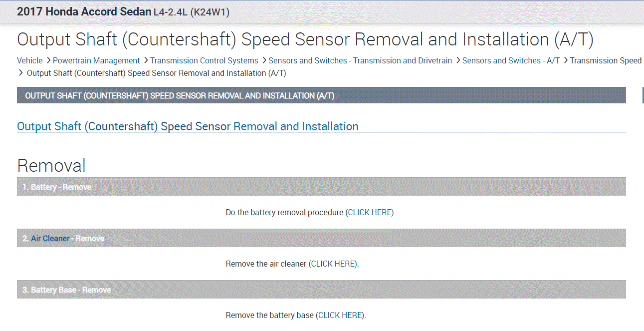Click the Transmission Speed breadcrumb at right edge
Image resolution: width=644 pixels, height=331 pixels.
pos(606,60)
